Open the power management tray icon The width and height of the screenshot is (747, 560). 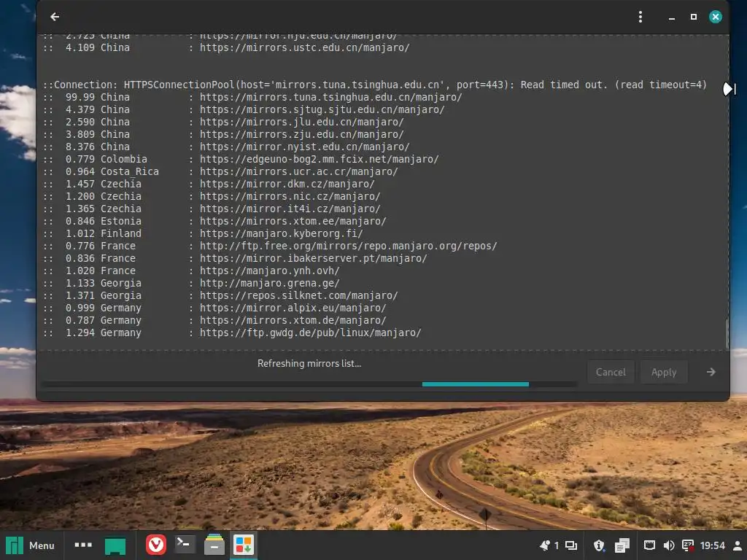687,545
